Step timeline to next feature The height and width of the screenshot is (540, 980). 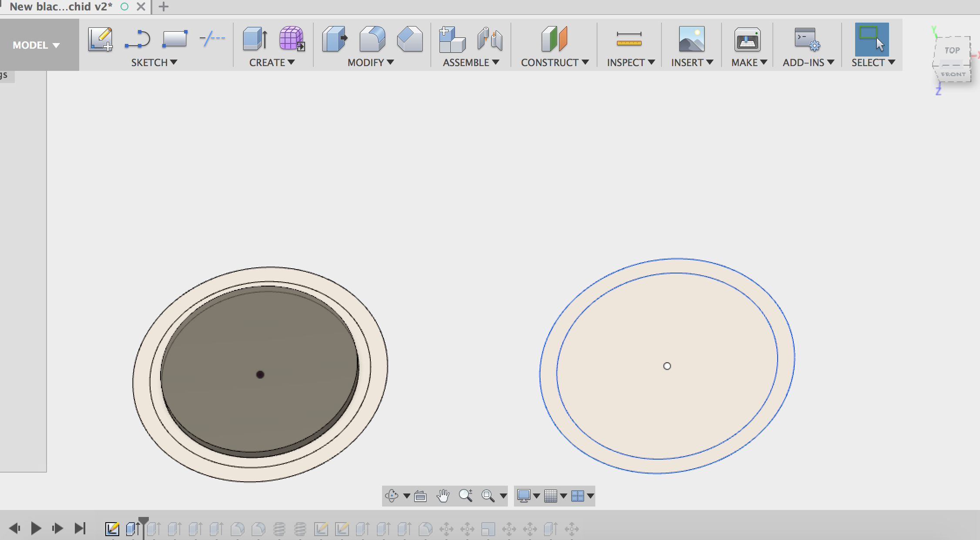[57, 528]
